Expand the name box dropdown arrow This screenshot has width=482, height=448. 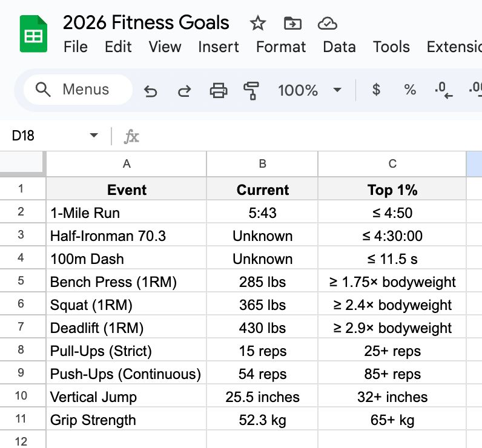pos(93,135)
